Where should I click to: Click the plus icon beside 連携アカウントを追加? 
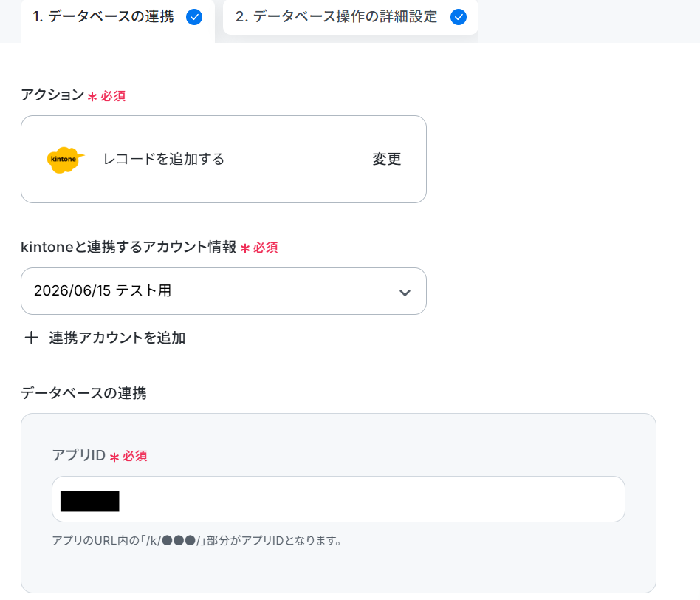coord(31,338)
